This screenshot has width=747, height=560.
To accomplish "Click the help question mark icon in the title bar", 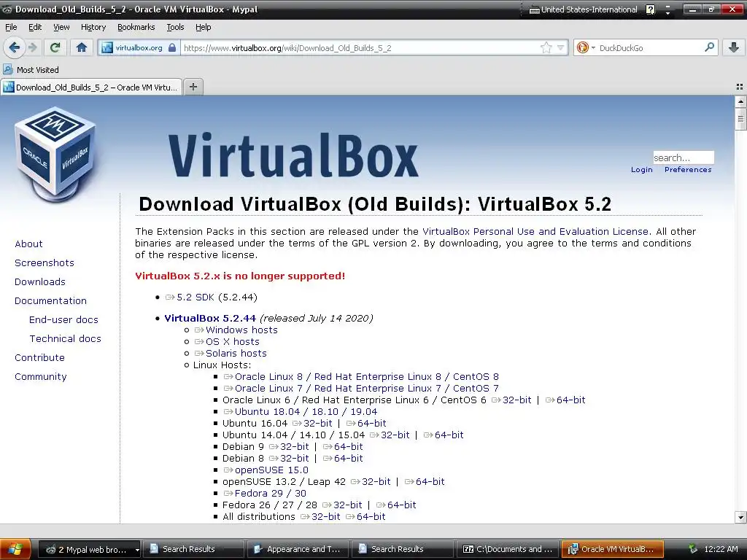I will click(650, 9).
